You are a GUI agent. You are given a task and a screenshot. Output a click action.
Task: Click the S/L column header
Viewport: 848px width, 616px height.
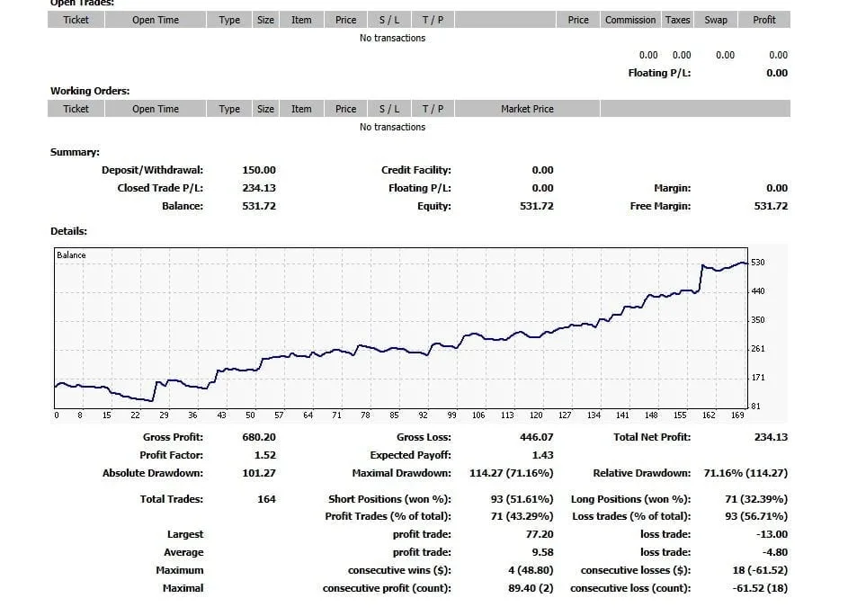[388, 19]
